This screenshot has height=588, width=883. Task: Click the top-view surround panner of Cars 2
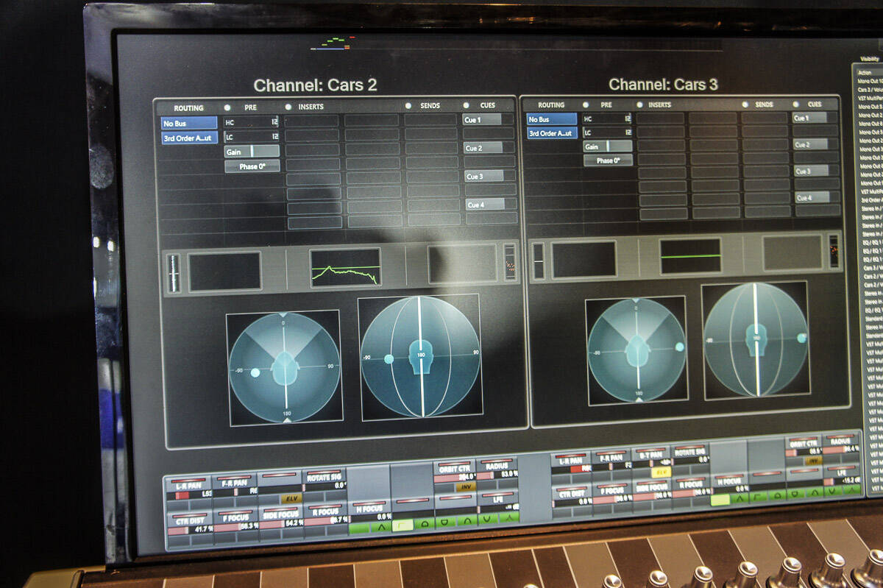pyautogui.click(x=283, y=367)
